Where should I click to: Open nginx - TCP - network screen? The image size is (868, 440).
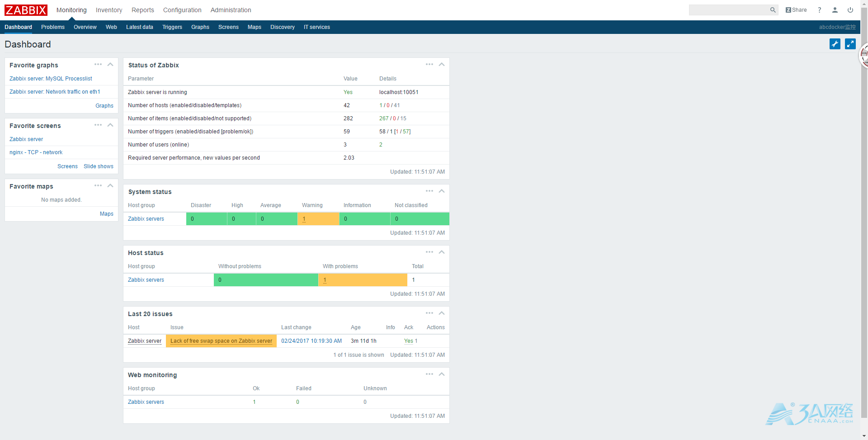click(x=36, y=152)
